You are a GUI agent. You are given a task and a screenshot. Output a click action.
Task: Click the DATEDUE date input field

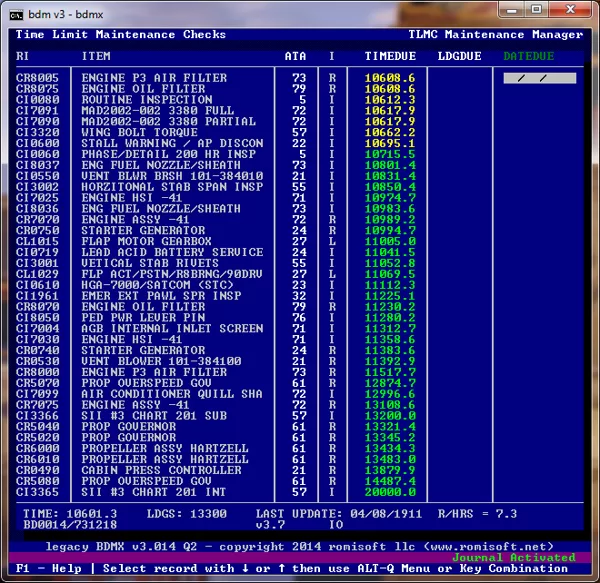[540, 78]
